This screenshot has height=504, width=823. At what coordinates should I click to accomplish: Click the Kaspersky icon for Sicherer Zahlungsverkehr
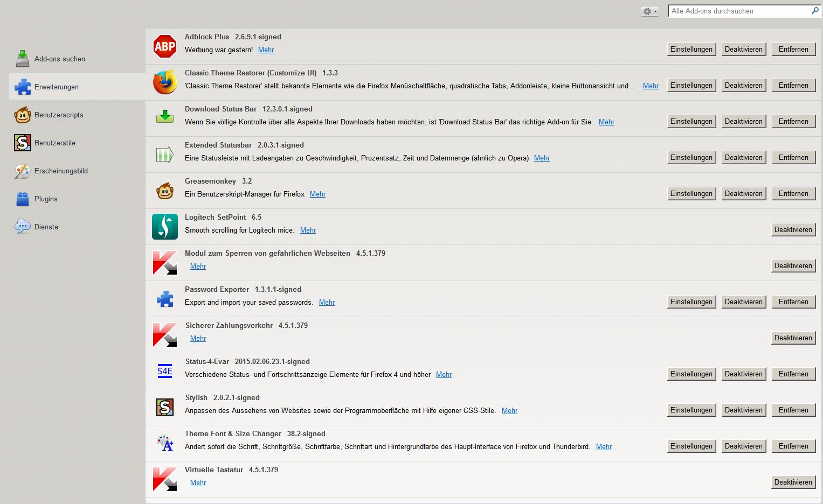click(x=165, y=335)
